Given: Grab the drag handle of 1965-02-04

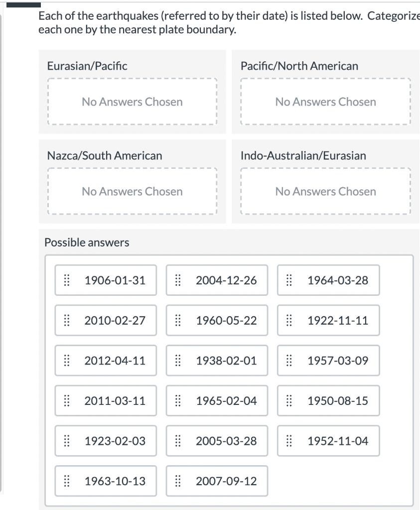Looking at the screenshot, I should pyautogui.click(x=178, y=401).
